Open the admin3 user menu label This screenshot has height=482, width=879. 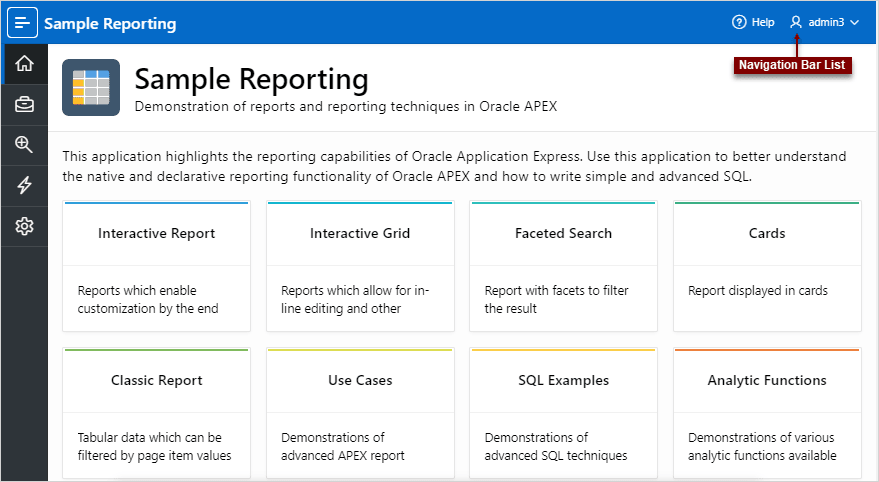click(826, 22)
